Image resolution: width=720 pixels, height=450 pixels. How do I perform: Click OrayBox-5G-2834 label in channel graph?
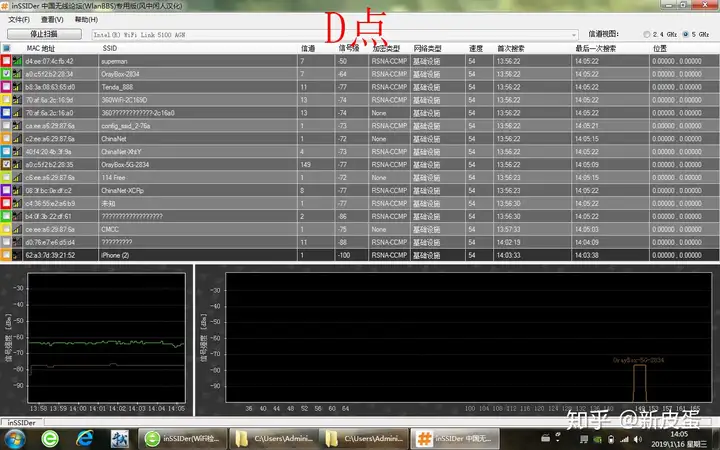[x=638, y=360]
